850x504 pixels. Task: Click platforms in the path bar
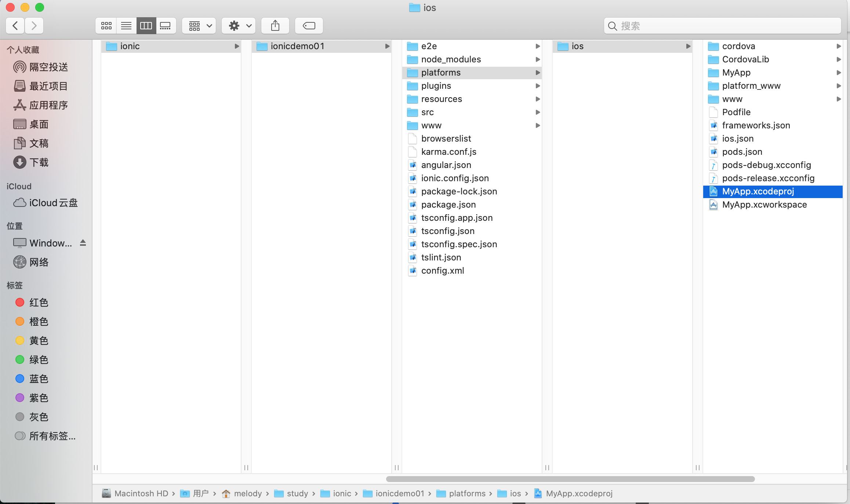coord(461,493)
